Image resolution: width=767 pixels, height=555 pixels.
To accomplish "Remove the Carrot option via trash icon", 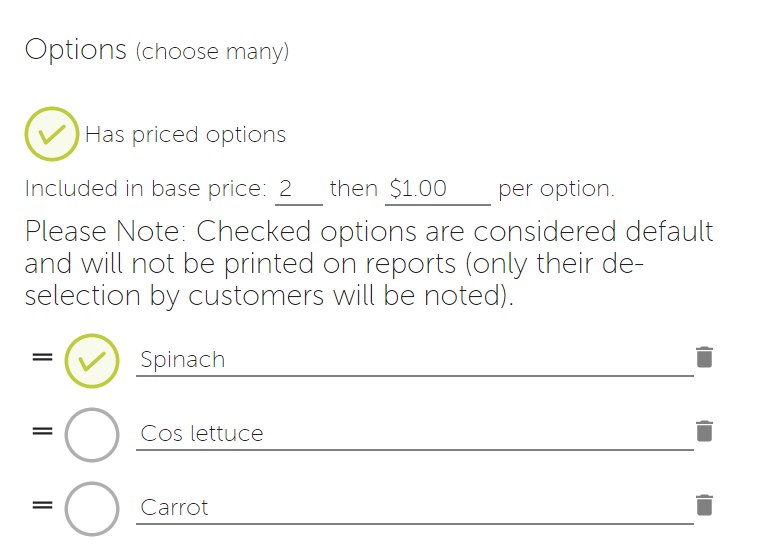I will pos(704,505).
